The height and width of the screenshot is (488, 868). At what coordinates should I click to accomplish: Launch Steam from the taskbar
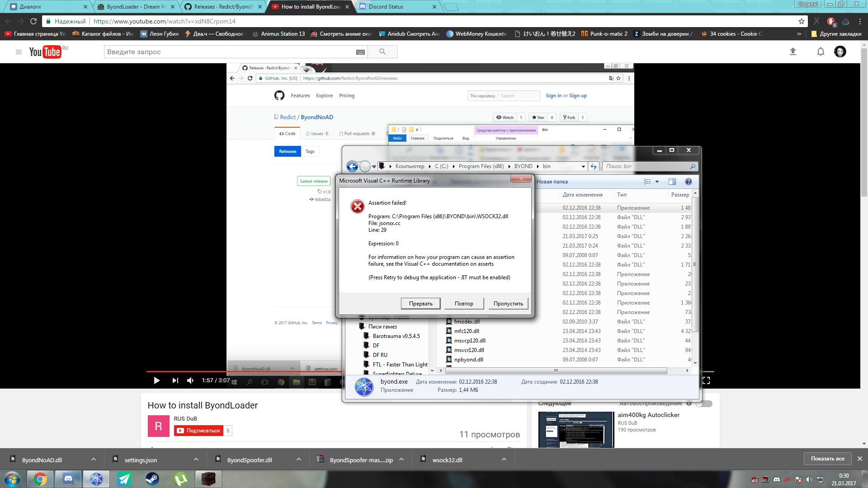point(152,479)
